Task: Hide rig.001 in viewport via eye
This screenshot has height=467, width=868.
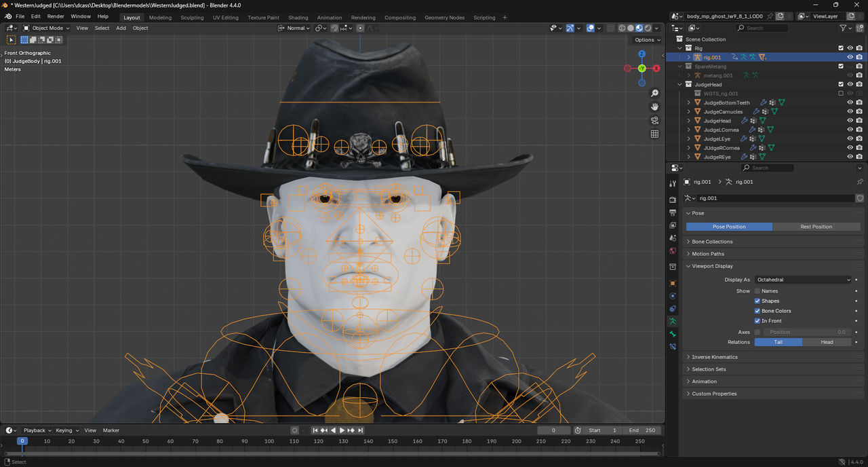Action: pos(850,57)
